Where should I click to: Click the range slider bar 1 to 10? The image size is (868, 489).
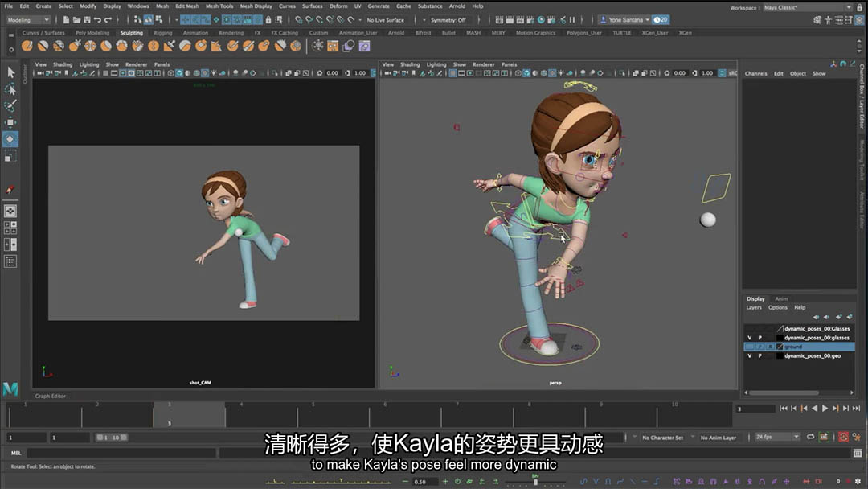click(x=112, y=438)
